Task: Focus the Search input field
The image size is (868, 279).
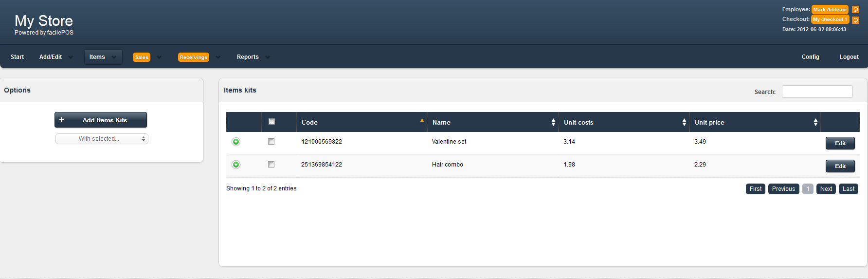Action: pyautogui.click(x=817, y=92)
